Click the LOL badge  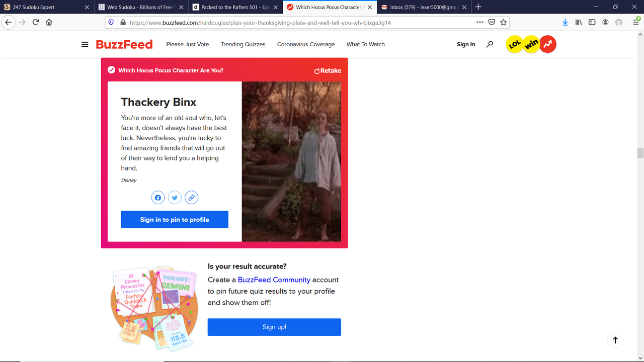click(x=515, y=45)
